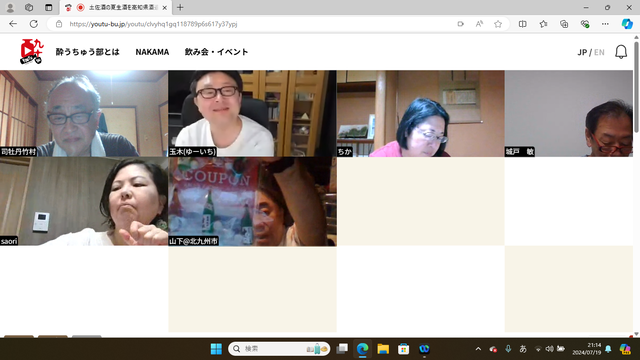This screenshot has width=640, height=360.
Task: Click the youtu-bu site logo
Action: [31, 52]
